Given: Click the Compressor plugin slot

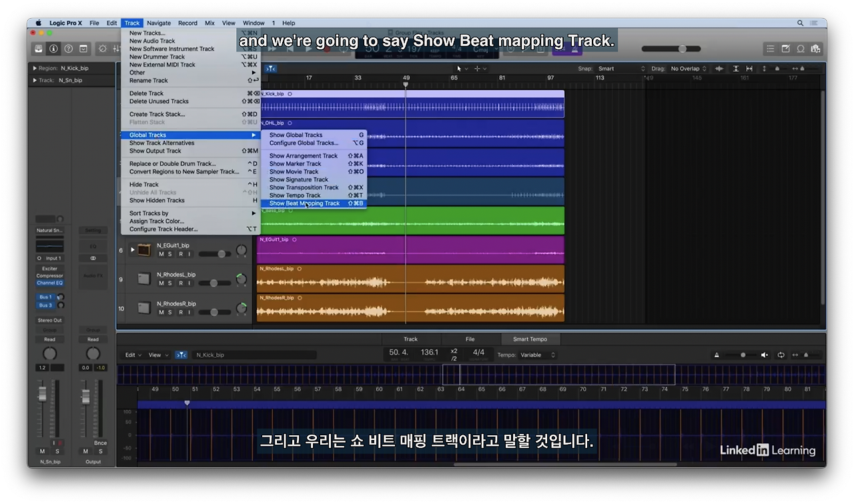Looking at the screenshot, I should [50, 275].
